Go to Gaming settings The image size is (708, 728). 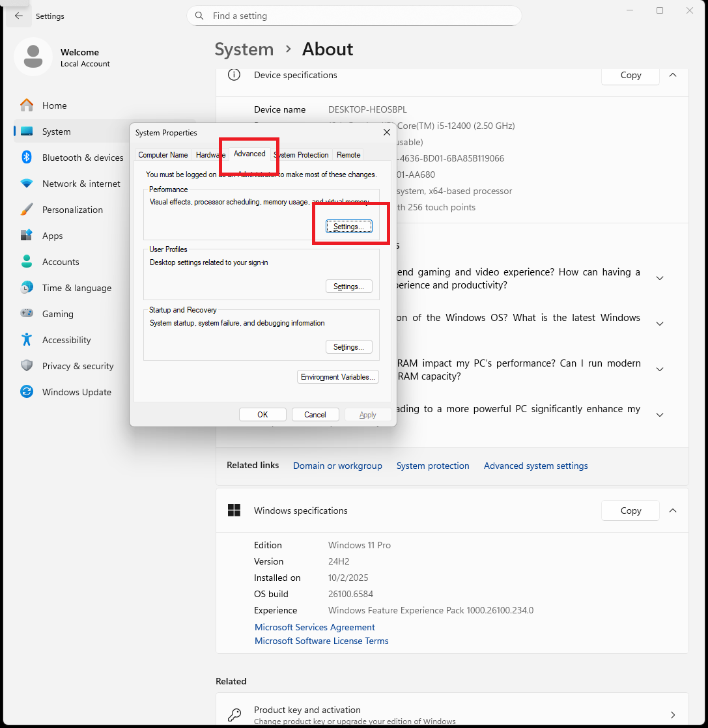[57, 314]
